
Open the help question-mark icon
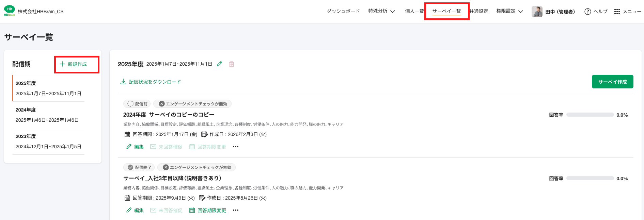587,12
